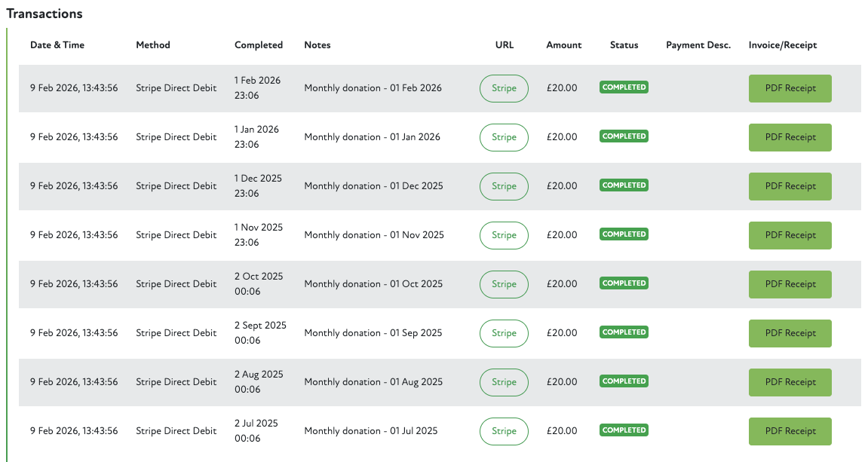Download PDF Receipt for 01 Jan 2026 donation
Image resolution: width=868 pixels, height=462 pixels.
pos(790,137)
